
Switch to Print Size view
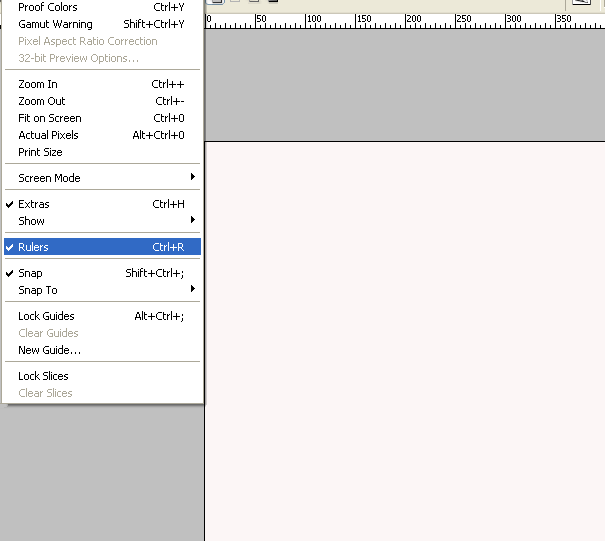(x=40, y=152)
